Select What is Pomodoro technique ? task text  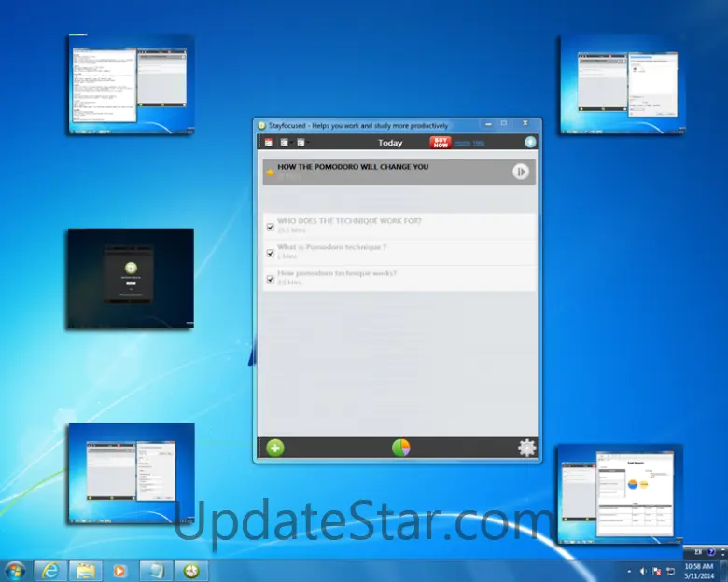tap(331, 247)
